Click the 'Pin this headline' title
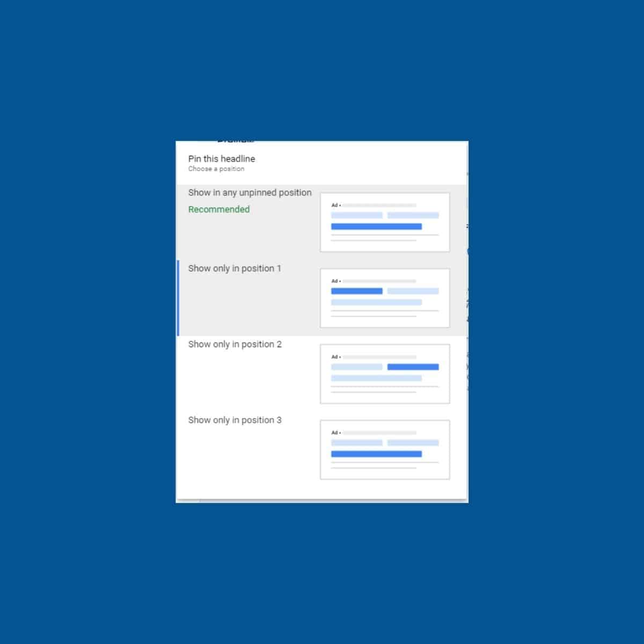The height and width of the screenshot is (644, 644). click(x=222, y=159)
